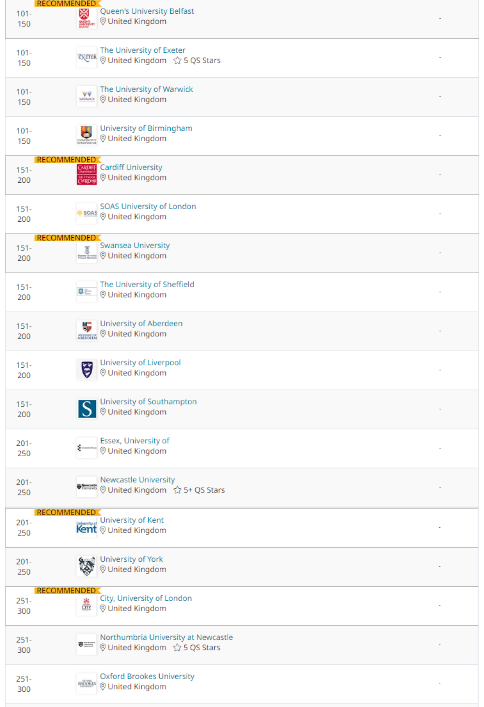The width and height of the screenshot is (484, 707).
Task: Open the Swansea University link
Action: [135, 245]
